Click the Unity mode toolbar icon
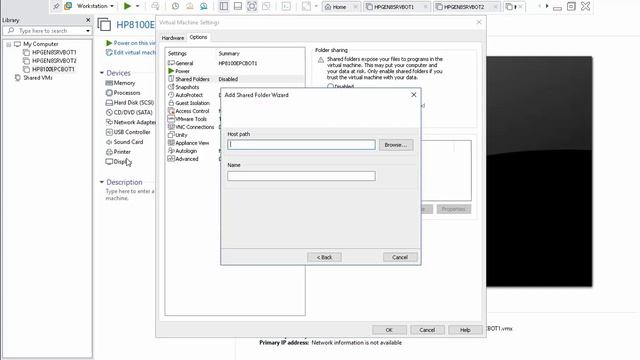This screenshot has width=640, height=360. coord(266,6)
